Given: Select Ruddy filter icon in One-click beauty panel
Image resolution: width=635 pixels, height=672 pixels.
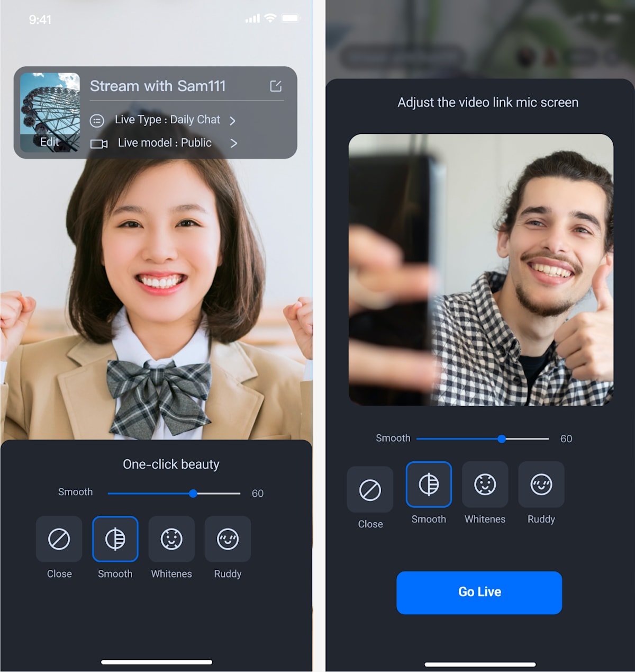Looking at the screenshot, I should [x=228, y=539].
